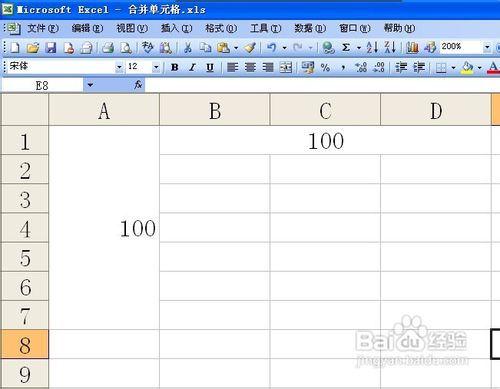Image resolution: width=500 pixels, height=389 pixels.
Task: Toggle align left
Action: point(232,67)
